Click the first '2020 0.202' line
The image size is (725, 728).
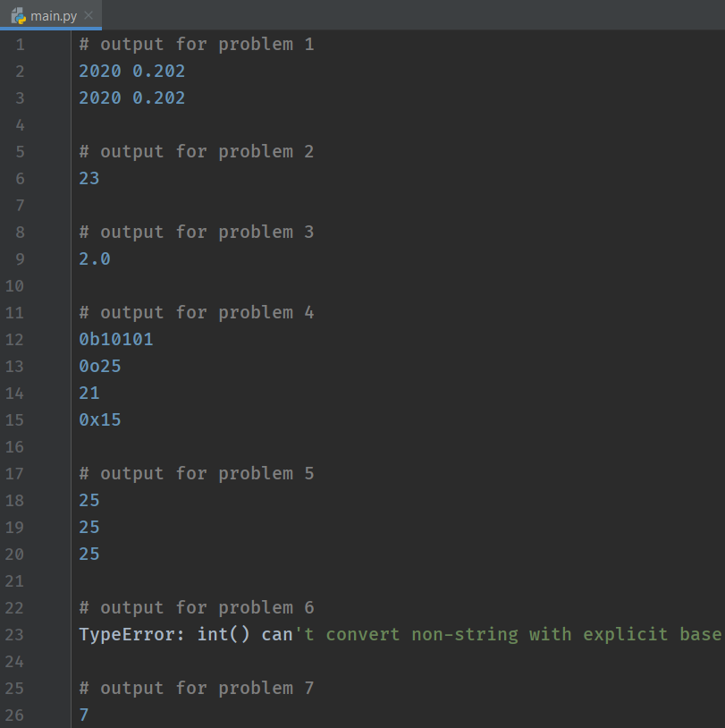(x=131, y=72)
